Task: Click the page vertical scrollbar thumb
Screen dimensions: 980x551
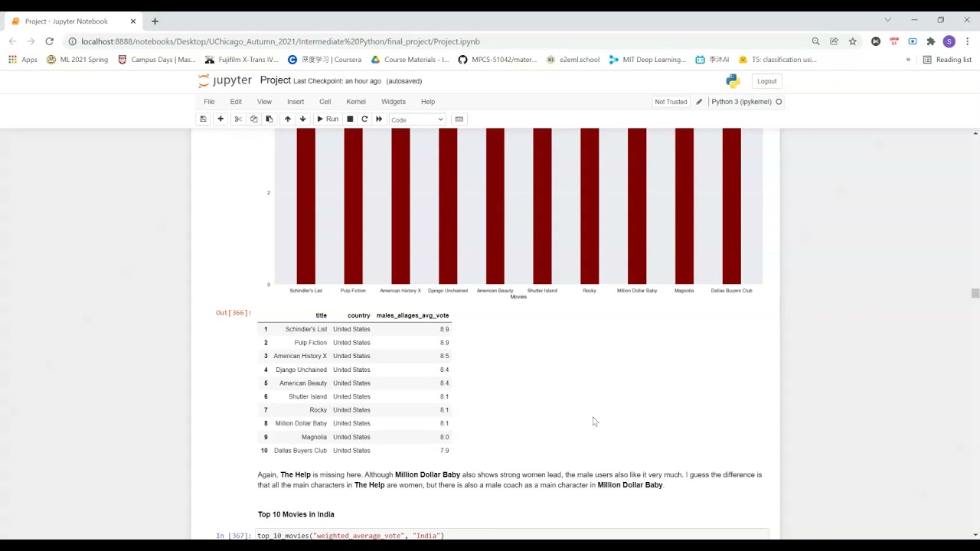Action: 975,294
